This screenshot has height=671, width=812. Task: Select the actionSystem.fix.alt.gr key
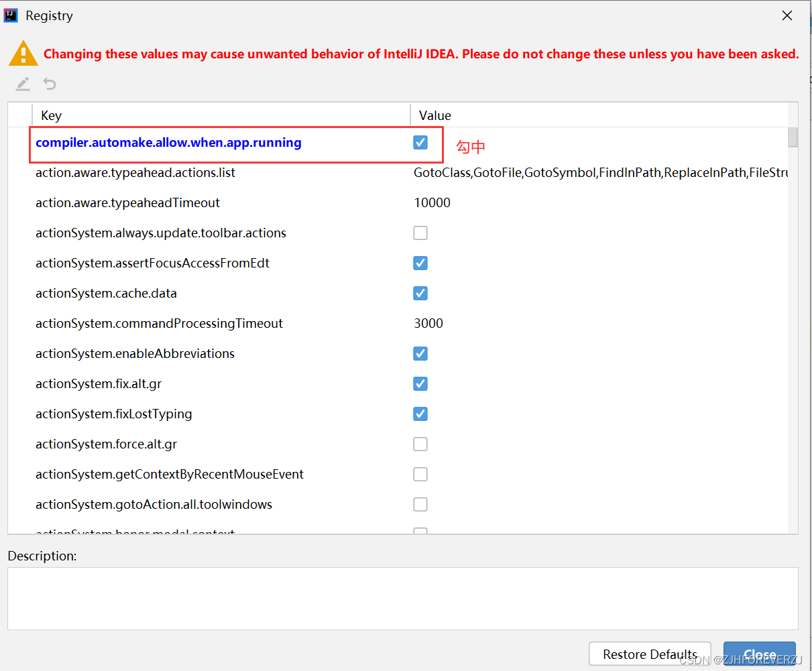coord(99,384)
